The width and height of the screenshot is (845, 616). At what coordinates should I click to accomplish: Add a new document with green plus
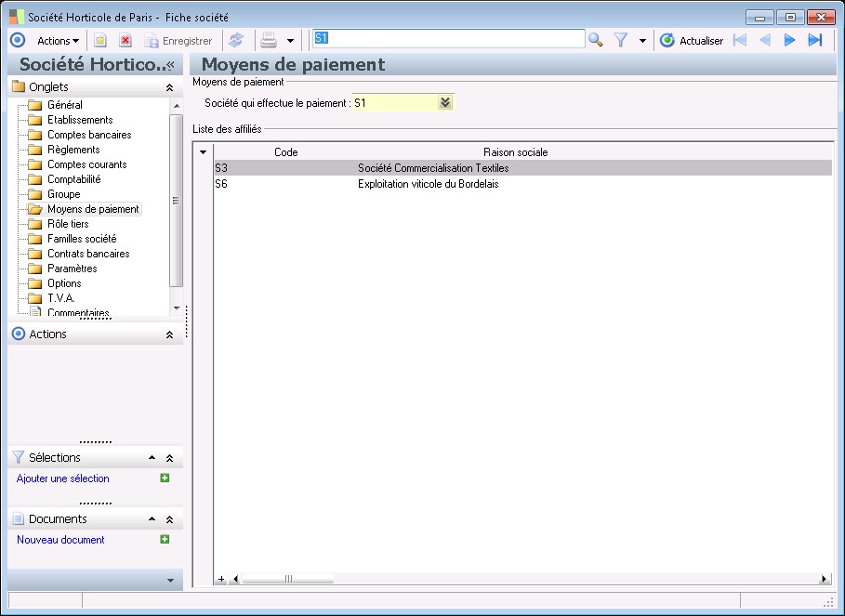pos(165,539)
